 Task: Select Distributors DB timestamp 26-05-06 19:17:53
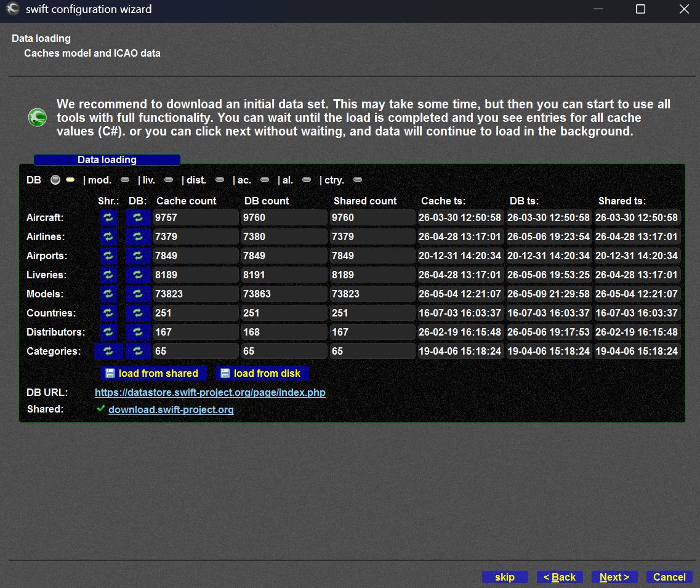(549, 332)
